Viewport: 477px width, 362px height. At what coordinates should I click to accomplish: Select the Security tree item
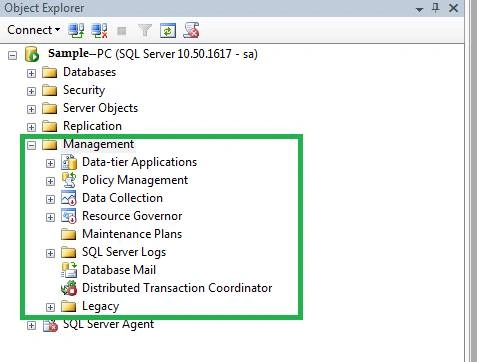(84, 90)
